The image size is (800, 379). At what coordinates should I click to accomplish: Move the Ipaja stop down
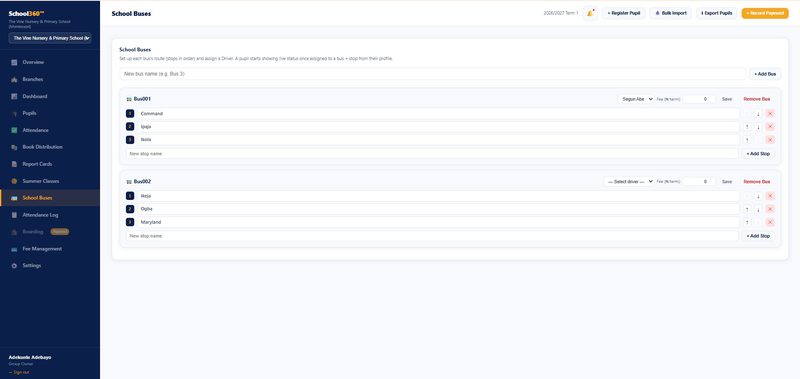pos(758,127)
